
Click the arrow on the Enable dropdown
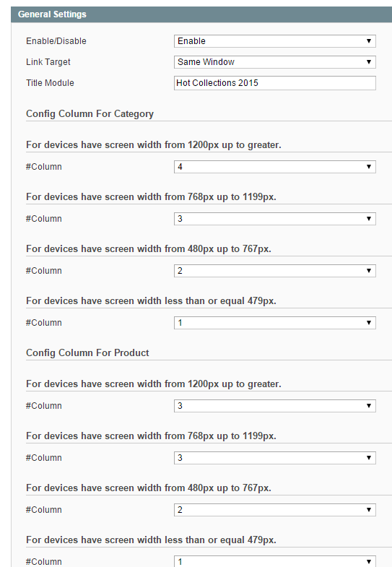click(368, 41)
